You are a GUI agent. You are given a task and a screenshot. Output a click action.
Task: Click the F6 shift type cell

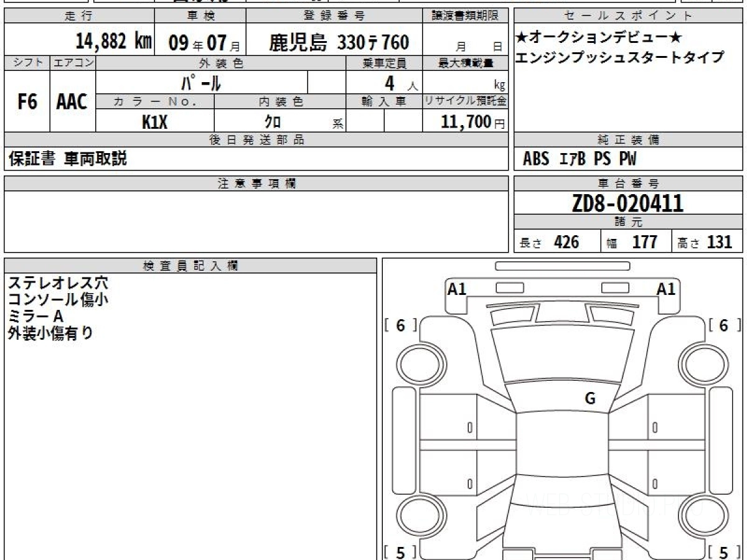click(x=27, y=102)
